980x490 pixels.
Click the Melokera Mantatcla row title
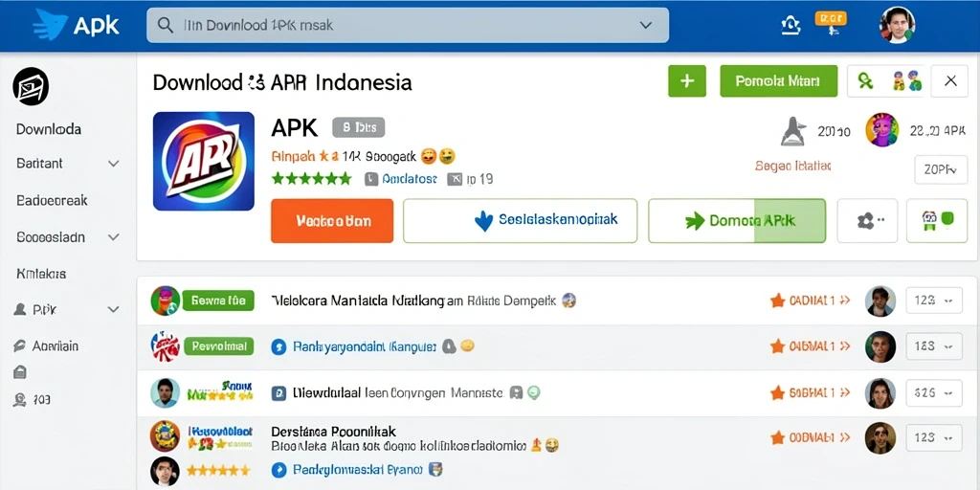click(x=413, y=301)
